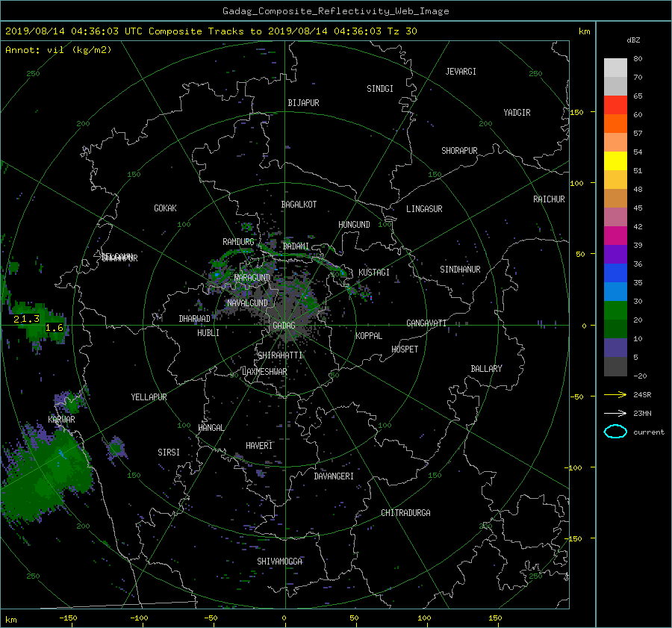The image size is (672, 628).
Task: Click the GOKAK city label
Action: coord(165,208)
